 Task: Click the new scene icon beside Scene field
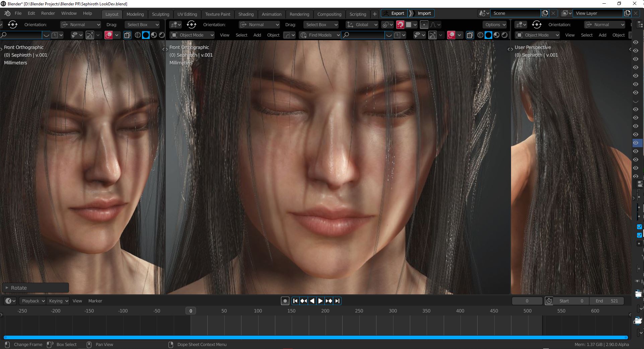545,13
